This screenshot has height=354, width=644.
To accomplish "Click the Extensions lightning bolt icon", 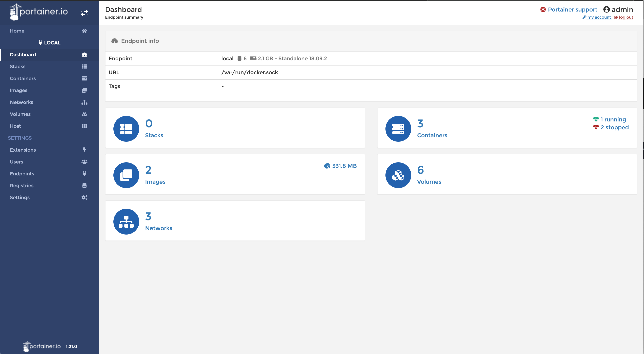I will coord(84,150).
